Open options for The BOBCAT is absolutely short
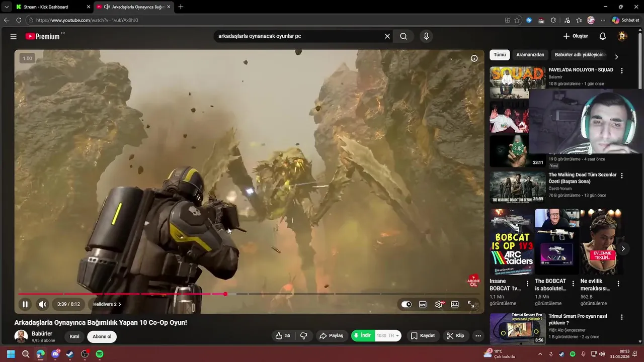 573,284
